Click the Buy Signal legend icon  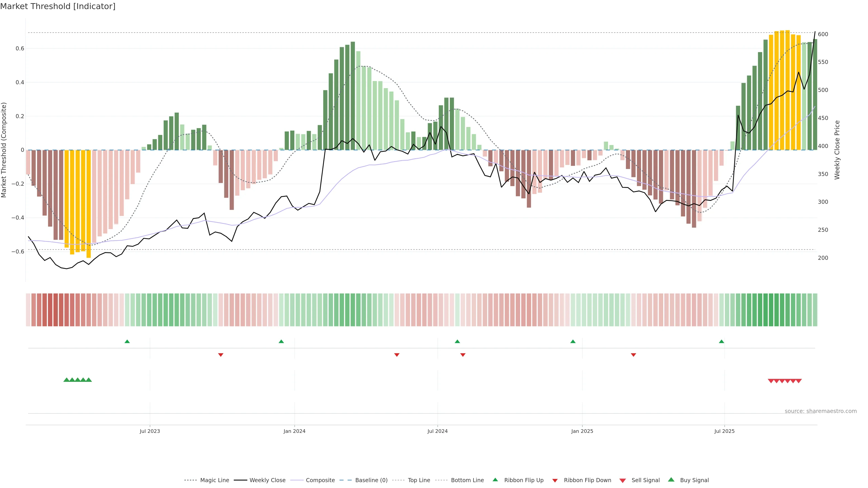(x=671, y=480)
